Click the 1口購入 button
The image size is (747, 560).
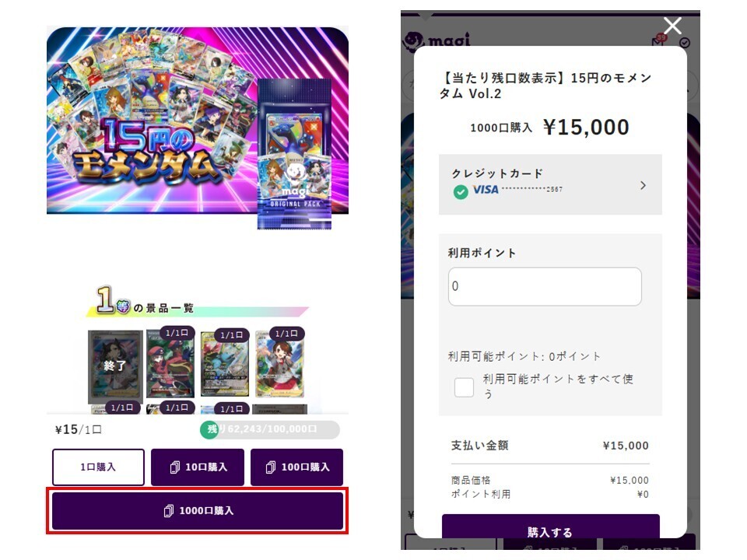coord(98,467)
